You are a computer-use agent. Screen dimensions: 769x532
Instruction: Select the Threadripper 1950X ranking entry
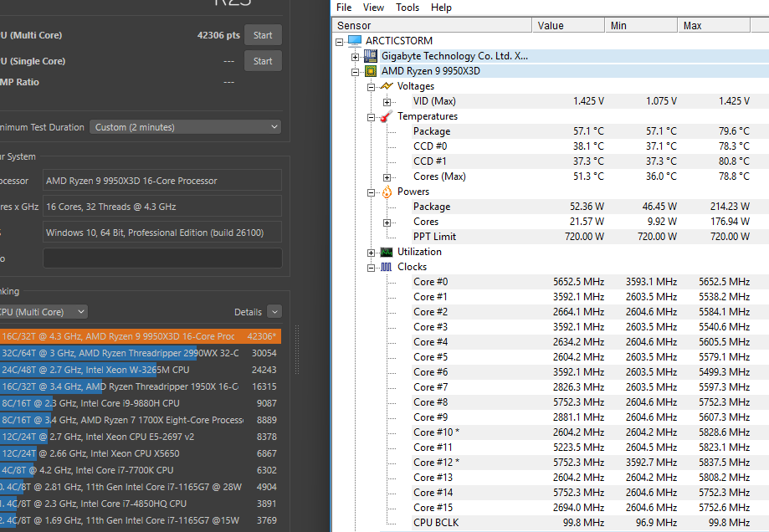(x=141, y=386)
